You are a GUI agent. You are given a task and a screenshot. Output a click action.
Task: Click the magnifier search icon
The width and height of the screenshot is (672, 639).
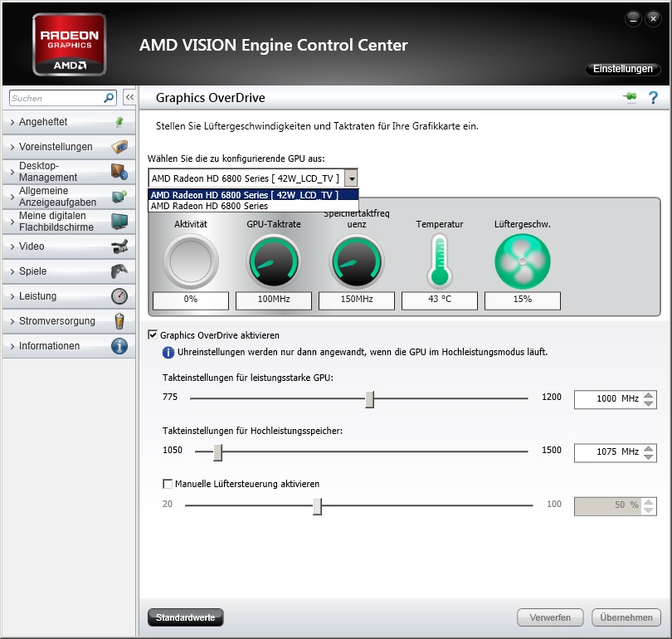(109, 98)
